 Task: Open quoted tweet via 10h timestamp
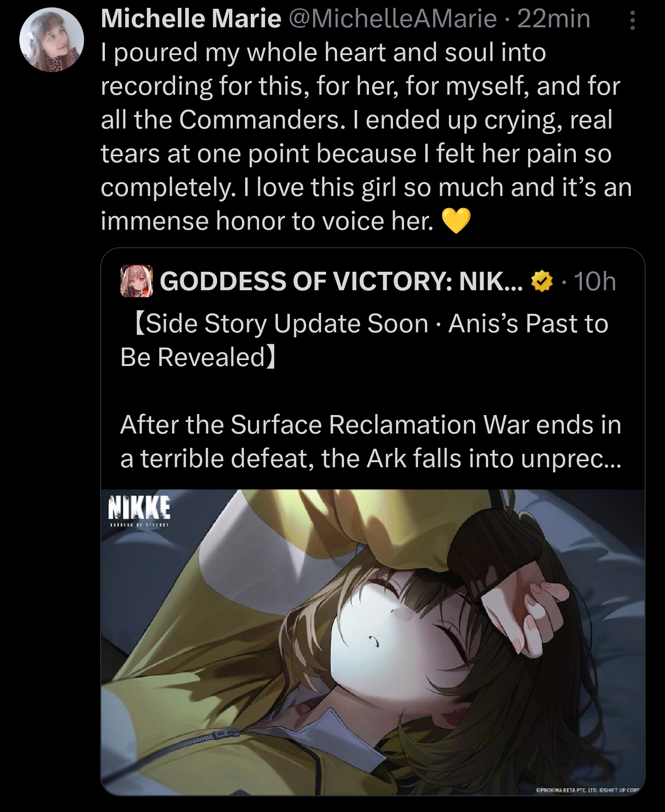594,281
